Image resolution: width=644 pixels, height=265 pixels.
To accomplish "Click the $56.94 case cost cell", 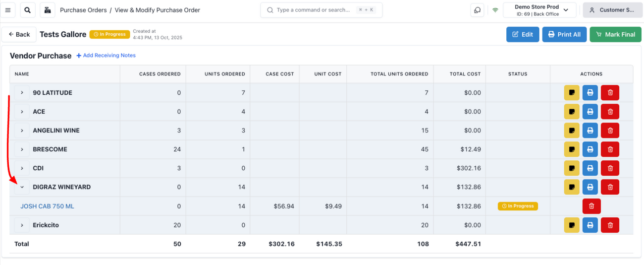I will 284,206.
